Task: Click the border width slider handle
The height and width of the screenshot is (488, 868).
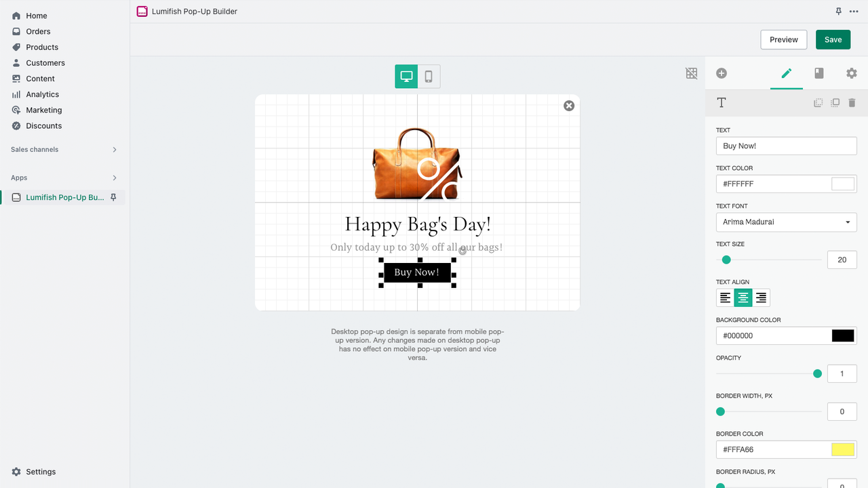Action: tap(720, 411)
